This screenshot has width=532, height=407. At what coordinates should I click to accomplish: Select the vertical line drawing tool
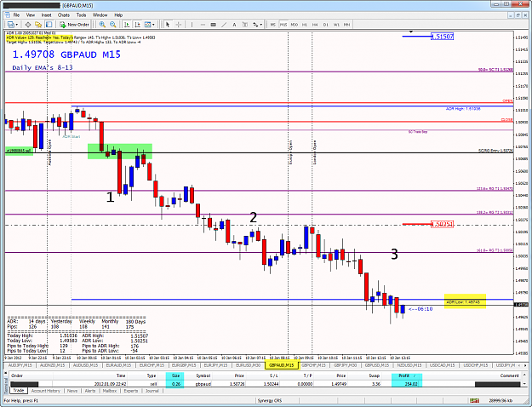tap(192, 25)
